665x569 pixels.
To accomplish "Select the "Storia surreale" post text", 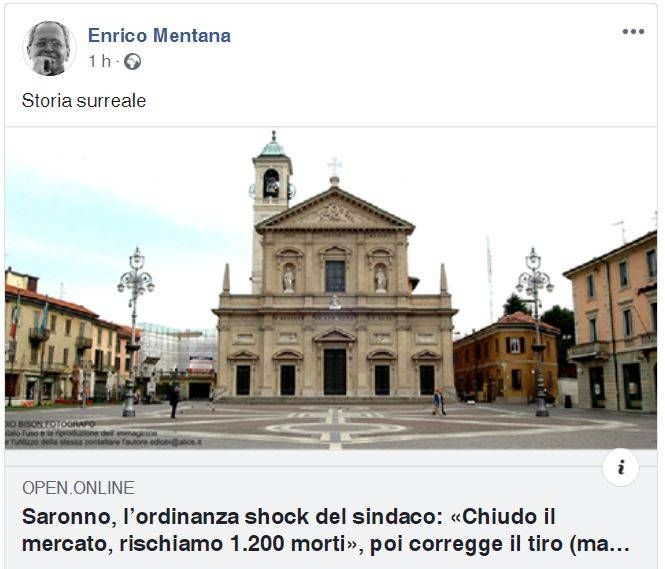I will pyautogui.click(x=84, y=100).
